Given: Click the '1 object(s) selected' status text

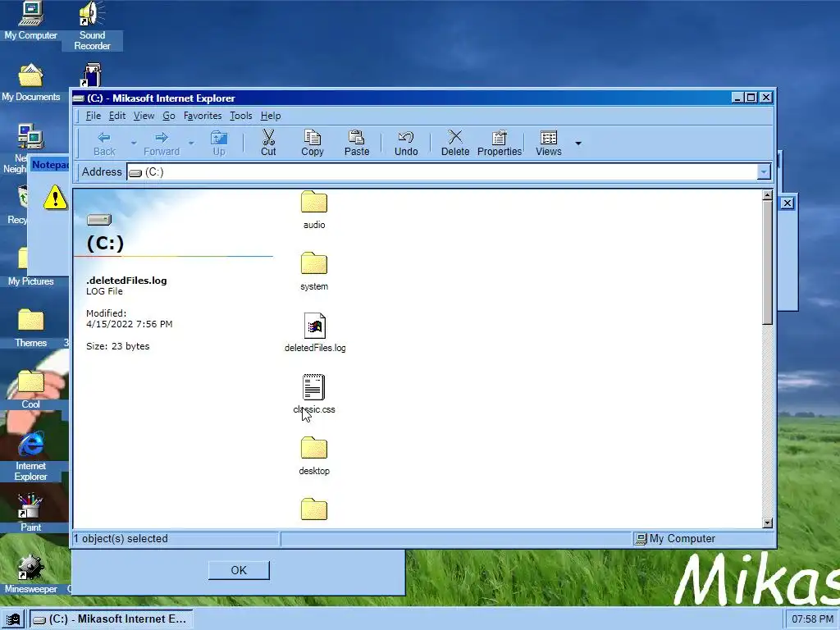Looking at the screenshot, I should [x=121, y=539].
